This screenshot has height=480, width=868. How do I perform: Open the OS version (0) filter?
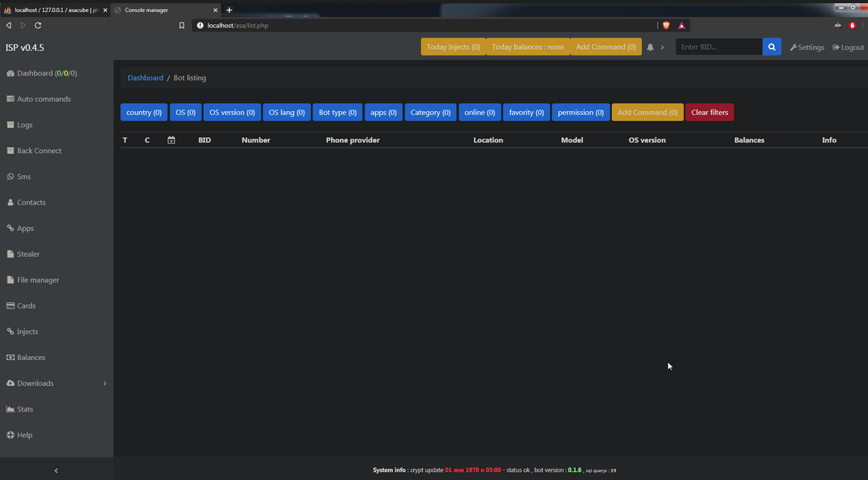[x=232, y=113]
